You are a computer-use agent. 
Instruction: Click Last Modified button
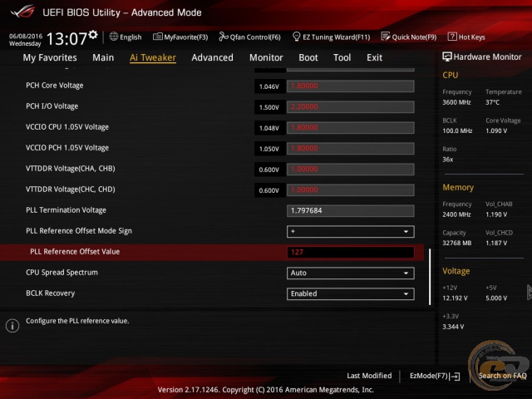click(x=369, y=376)
